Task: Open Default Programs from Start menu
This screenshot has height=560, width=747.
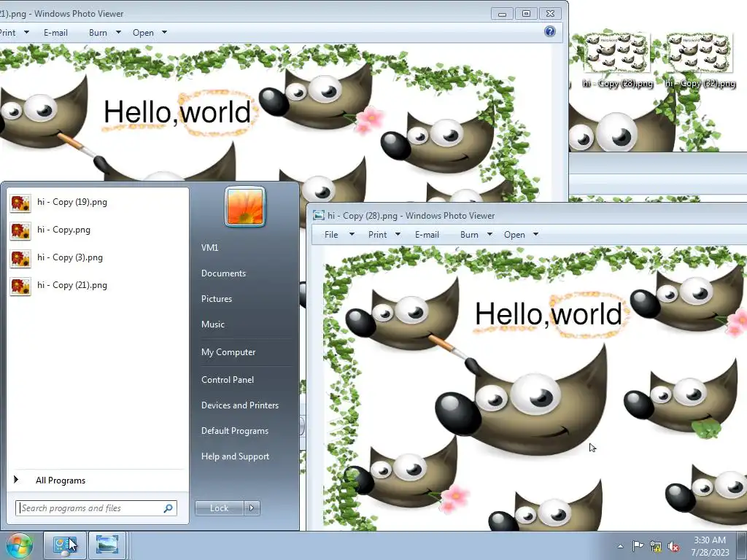Action: 234,430
